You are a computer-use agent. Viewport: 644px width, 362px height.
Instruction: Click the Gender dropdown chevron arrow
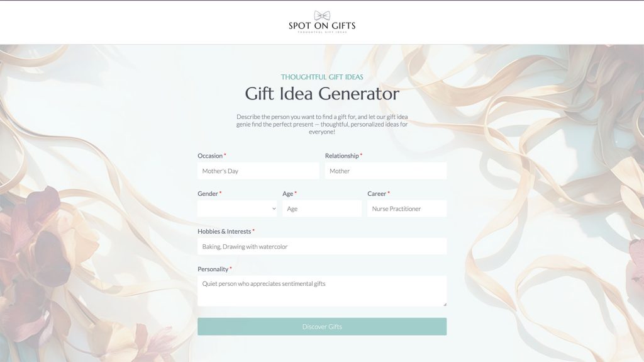(x=274, y=208)
